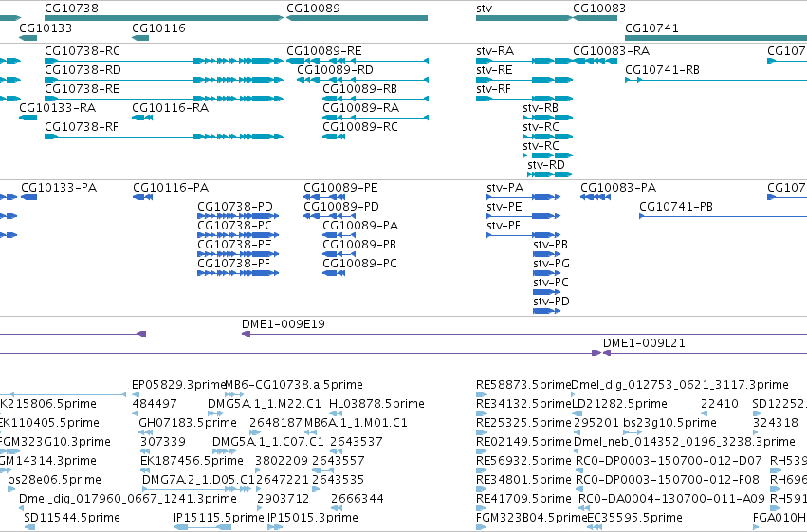Select transcript CG10741-RB
This screenshot has width=807, height=532.
click(662, 70)
